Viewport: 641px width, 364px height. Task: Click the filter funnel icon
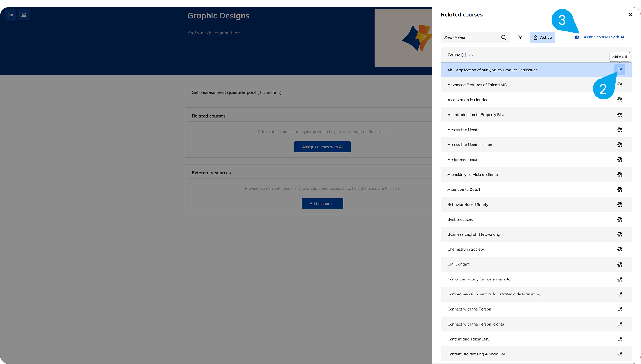[x=520, y=37]
